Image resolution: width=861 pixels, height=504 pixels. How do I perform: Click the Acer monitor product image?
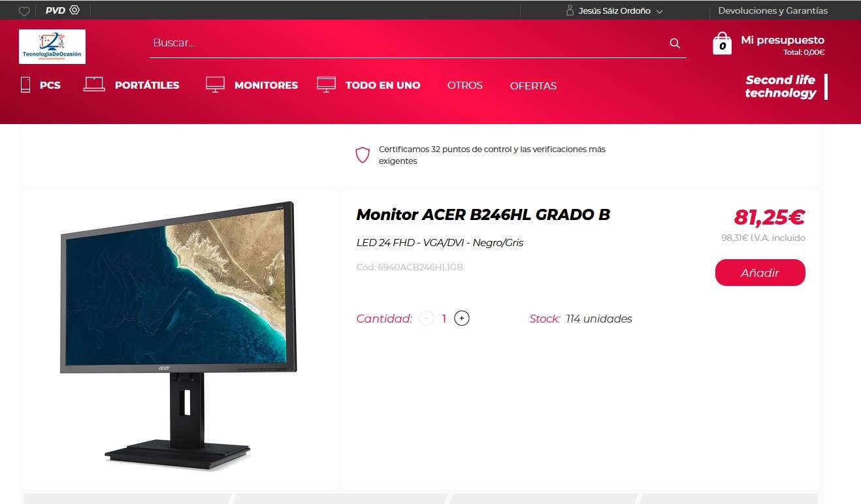point(178,333)
